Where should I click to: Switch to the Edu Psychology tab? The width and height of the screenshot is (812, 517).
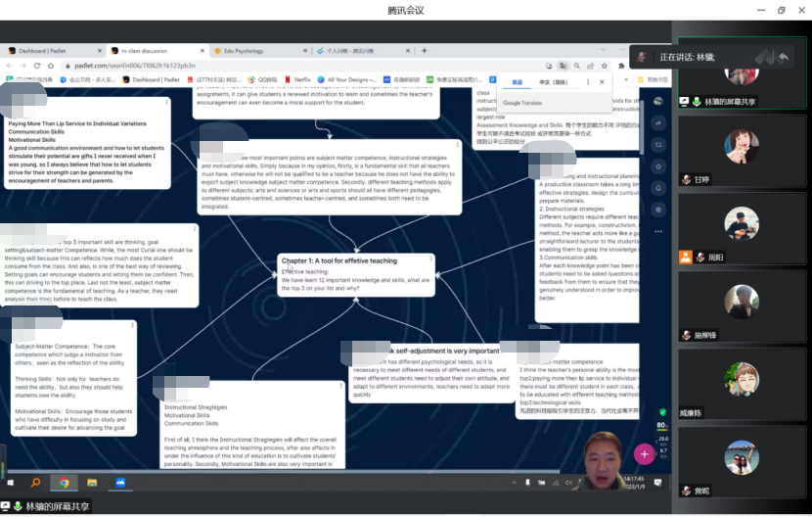[x=240, y=50]
